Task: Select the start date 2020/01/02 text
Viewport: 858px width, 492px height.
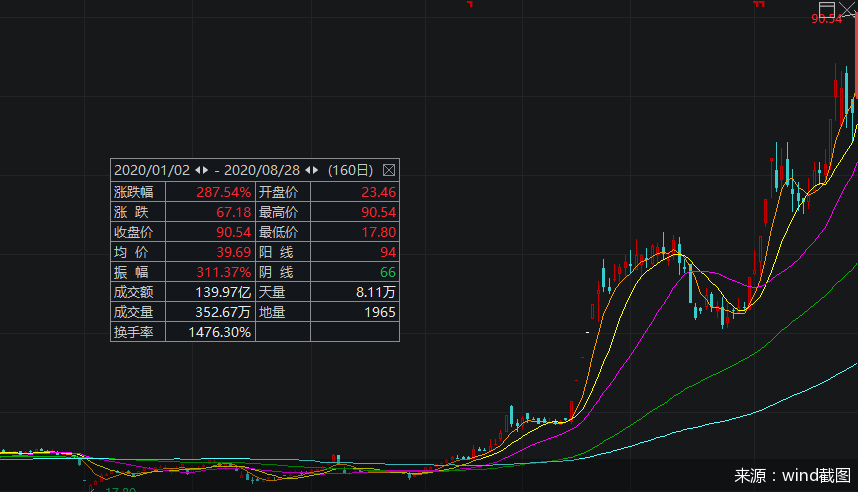Action: [152, 170]
